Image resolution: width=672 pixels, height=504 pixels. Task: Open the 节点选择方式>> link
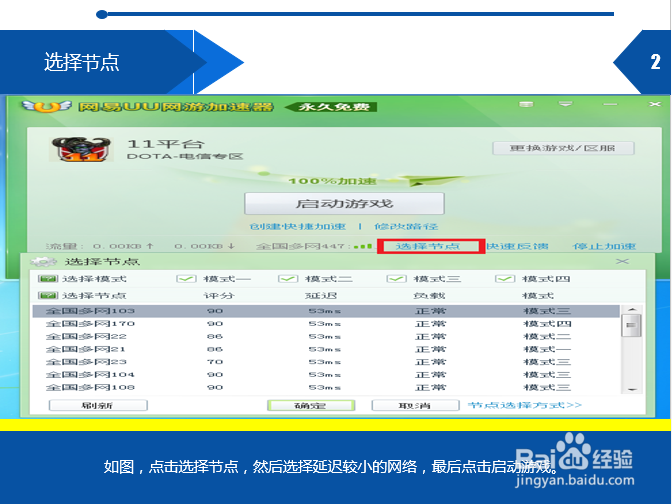tap(525, 405)
